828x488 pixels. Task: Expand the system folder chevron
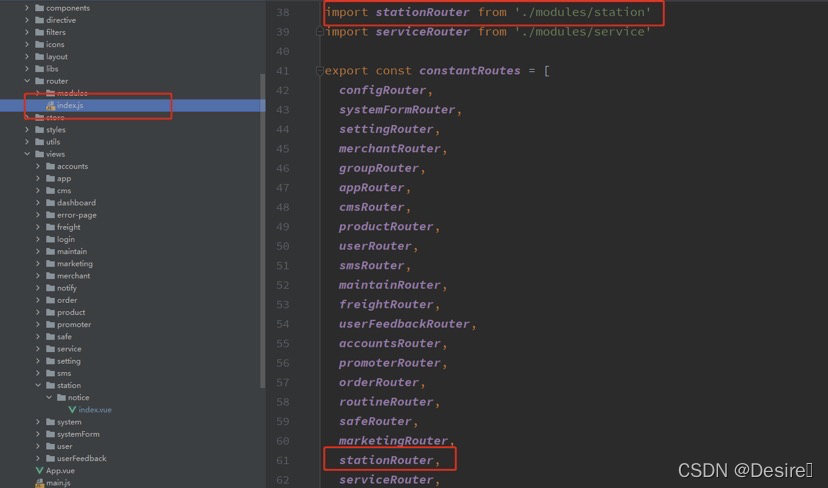pos(38,422)
